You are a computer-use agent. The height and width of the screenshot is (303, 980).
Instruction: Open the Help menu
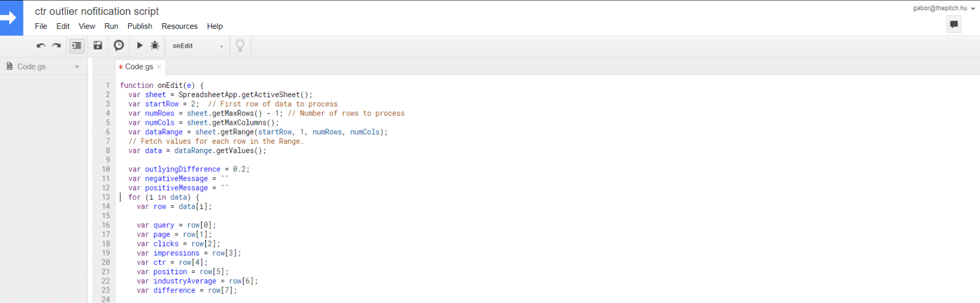(x=215, y=26)
